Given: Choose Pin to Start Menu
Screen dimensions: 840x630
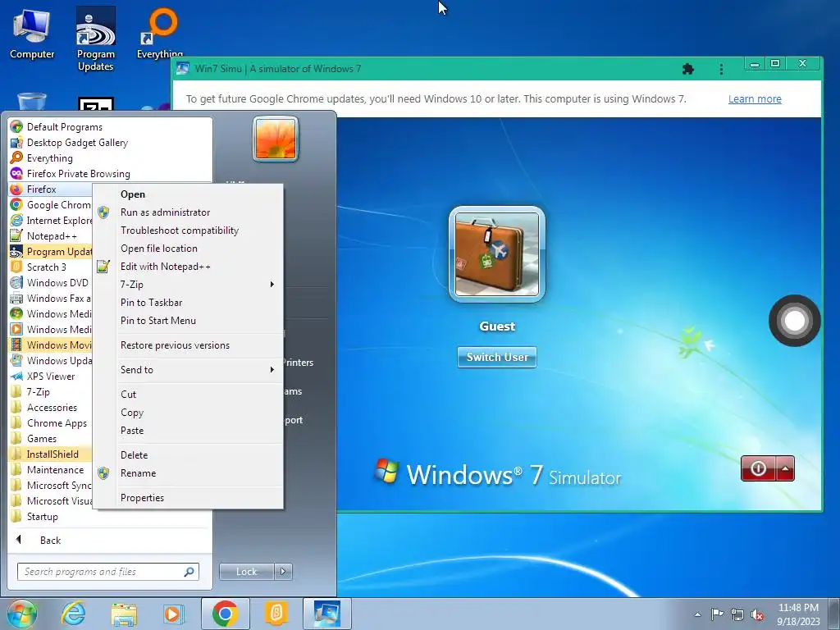Looking at the screenshot, I should pos(189,321).
